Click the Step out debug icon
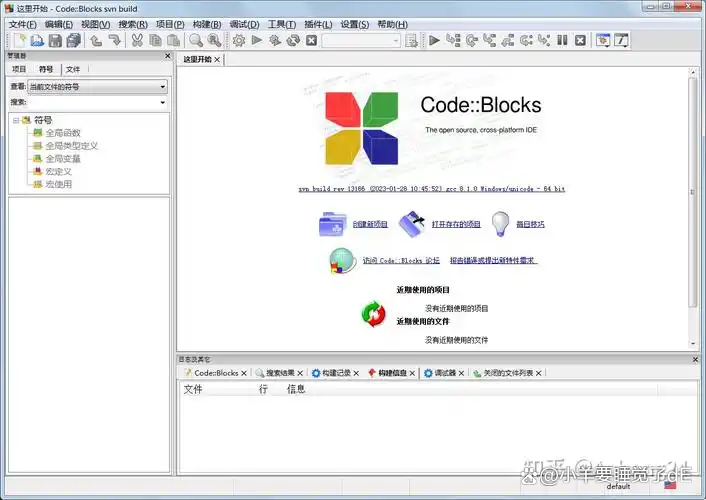 pos(508,41)
